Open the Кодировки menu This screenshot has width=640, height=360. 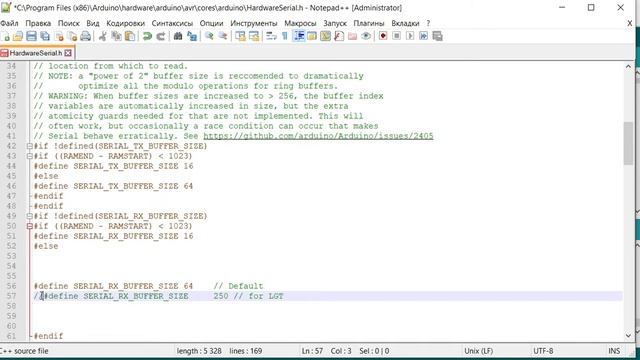click(125, 23)
